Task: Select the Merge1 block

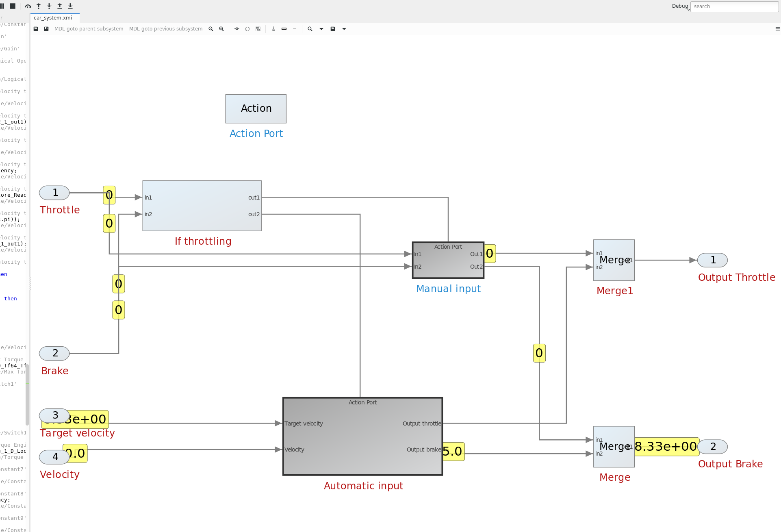Action: pos(614,260)
